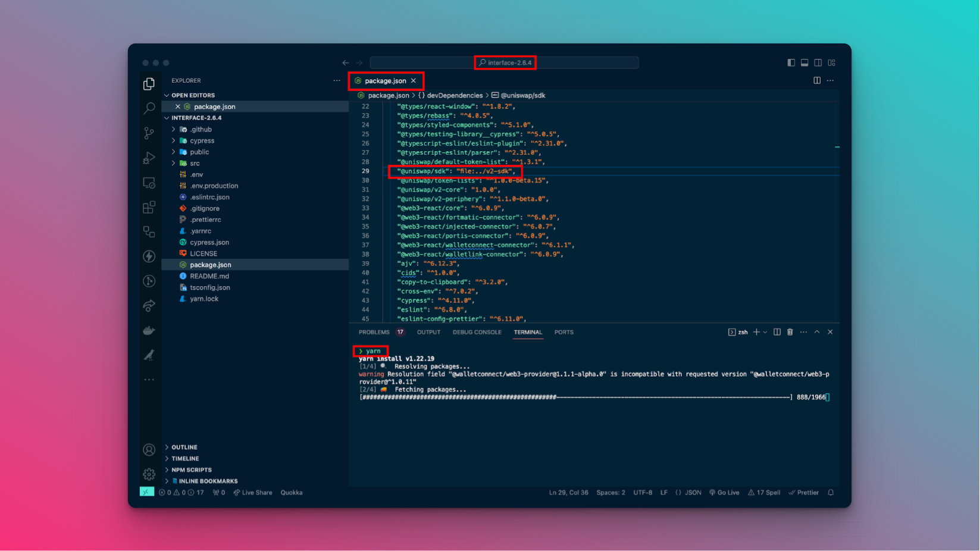Click Go Live in status bar
This screenshot has width=980, height=551.
click(x=724, y=493)
